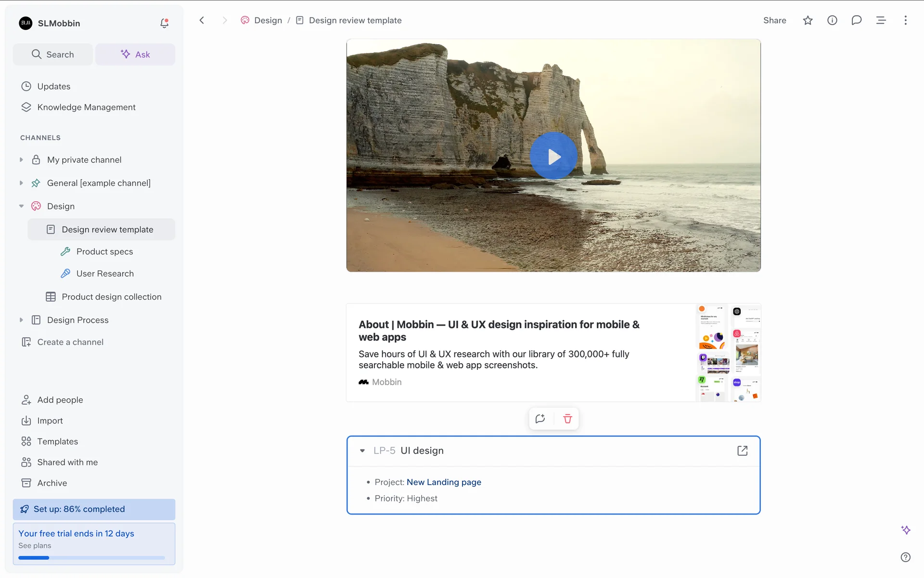
Task: Expand the My private channel tree
Action: click(x=21, y=160)
